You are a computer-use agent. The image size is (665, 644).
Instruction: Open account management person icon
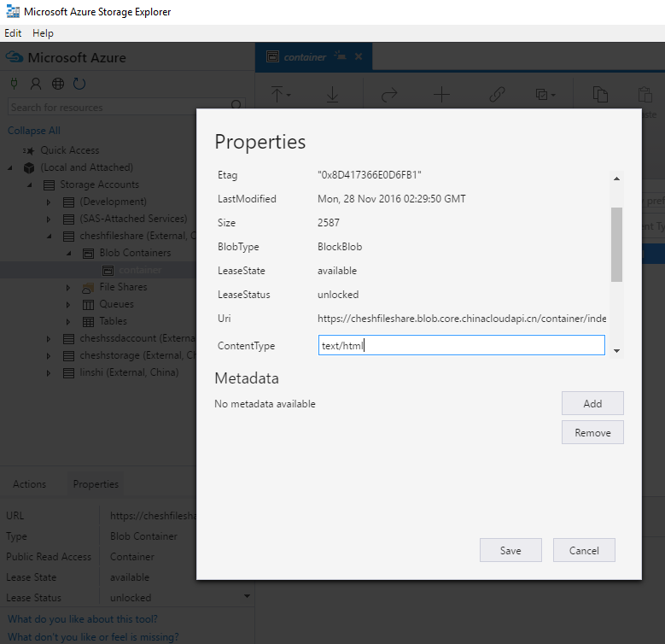click(36, 84)
